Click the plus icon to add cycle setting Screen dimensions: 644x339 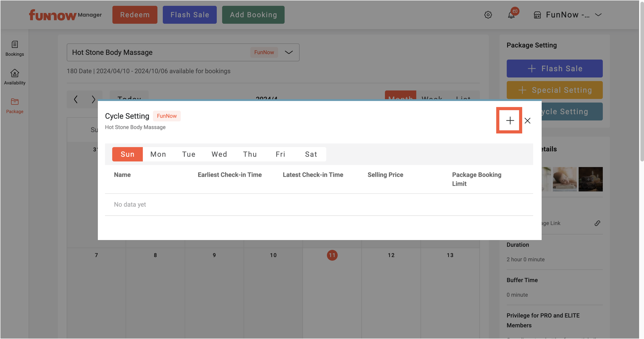point(510,120)
